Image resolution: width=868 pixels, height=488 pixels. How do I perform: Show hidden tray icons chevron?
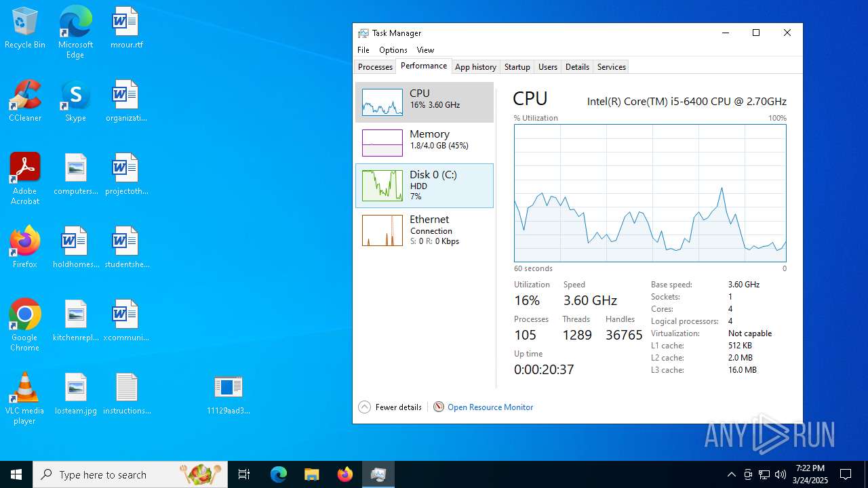pos(731,474)
